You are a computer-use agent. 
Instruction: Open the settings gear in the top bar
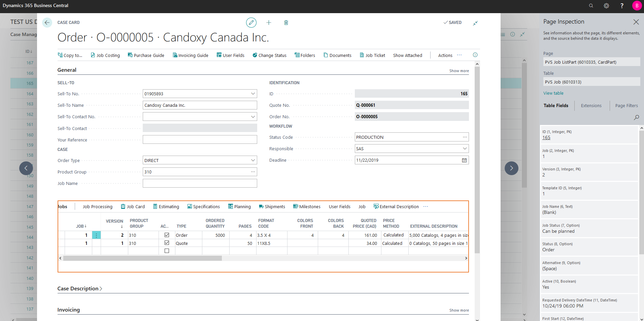[606, 6]
